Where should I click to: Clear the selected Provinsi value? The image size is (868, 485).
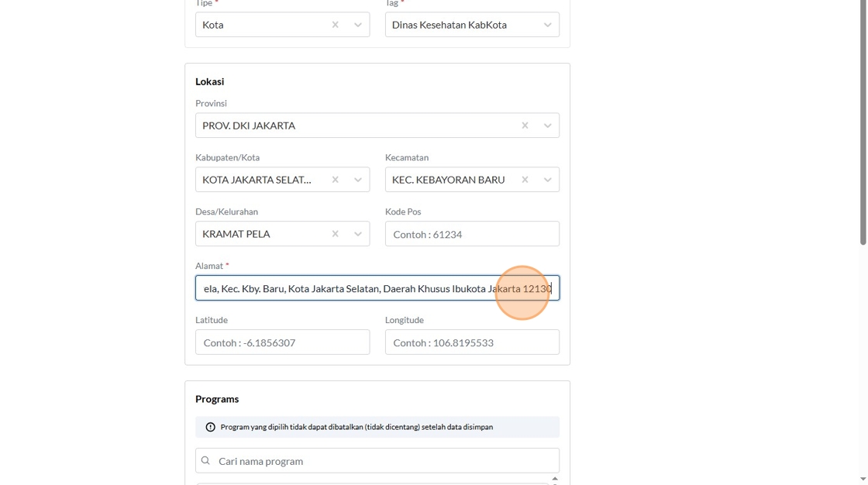point(525,126)
